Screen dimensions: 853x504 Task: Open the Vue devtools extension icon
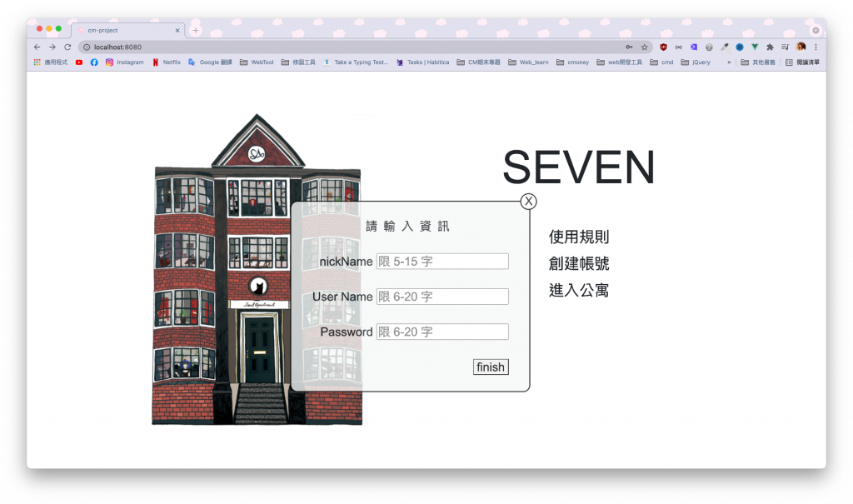pyautogui.click(x=755, y=47)
